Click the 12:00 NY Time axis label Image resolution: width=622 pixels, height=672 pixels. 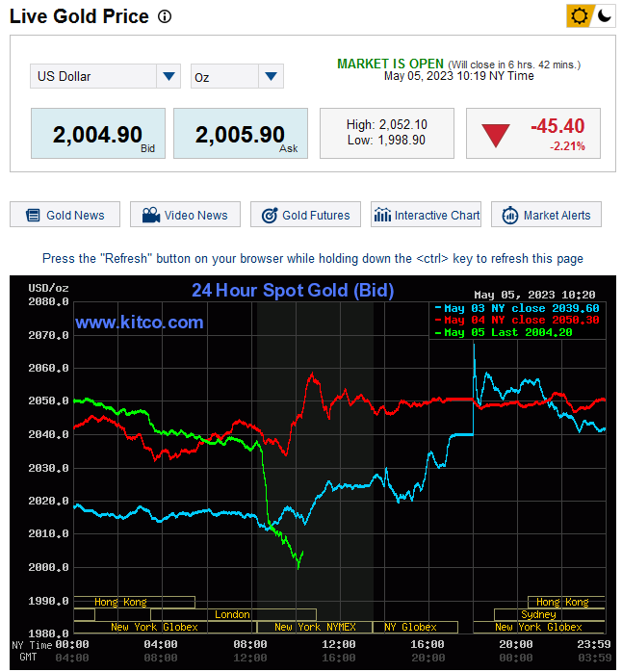[x=339, y=645]
